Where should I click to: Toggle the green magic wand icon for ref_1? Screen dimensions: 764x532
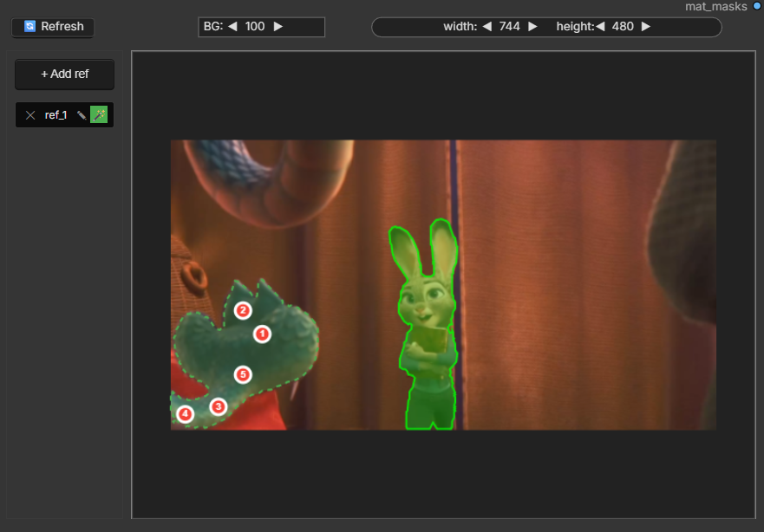99,115
